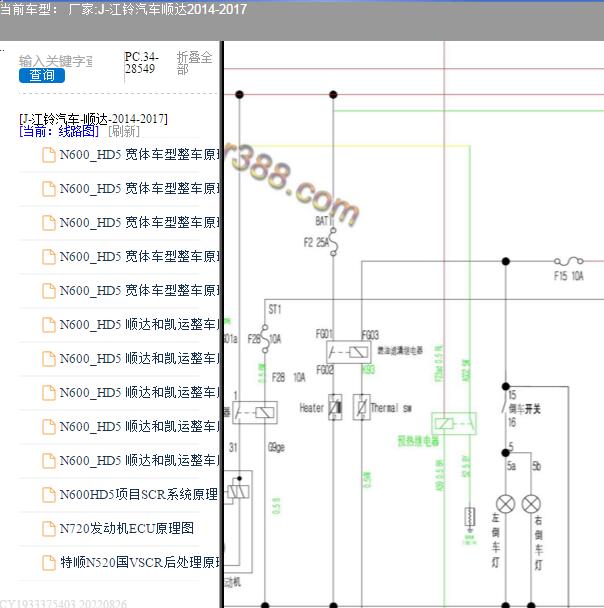Click 折叠全部 to collapse all
The width and height of the screenshot is (604, 608).
[194, 63]
